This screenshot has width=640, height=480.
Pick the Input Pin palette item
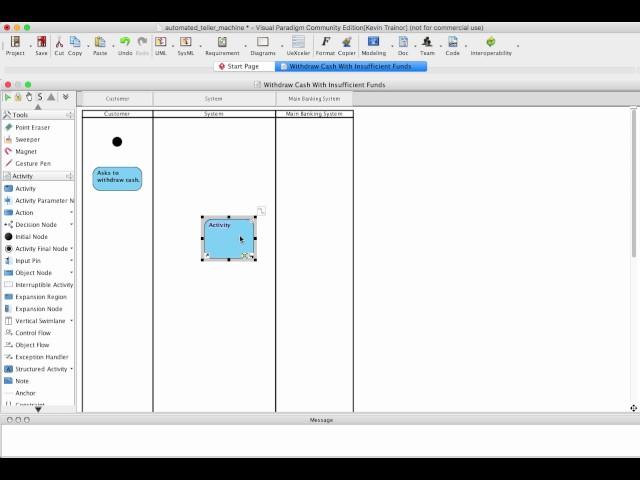[28, 261]
